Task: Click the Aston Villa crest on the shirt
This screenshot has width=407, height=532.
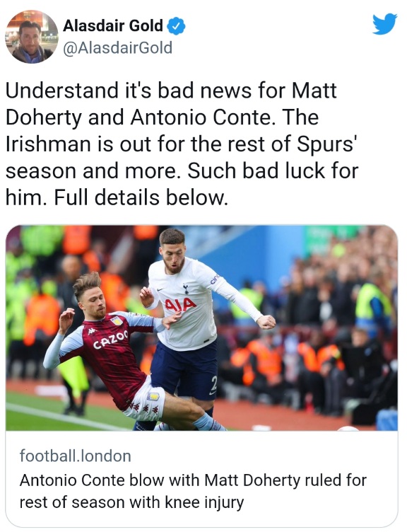Action: tap(117, 320)
